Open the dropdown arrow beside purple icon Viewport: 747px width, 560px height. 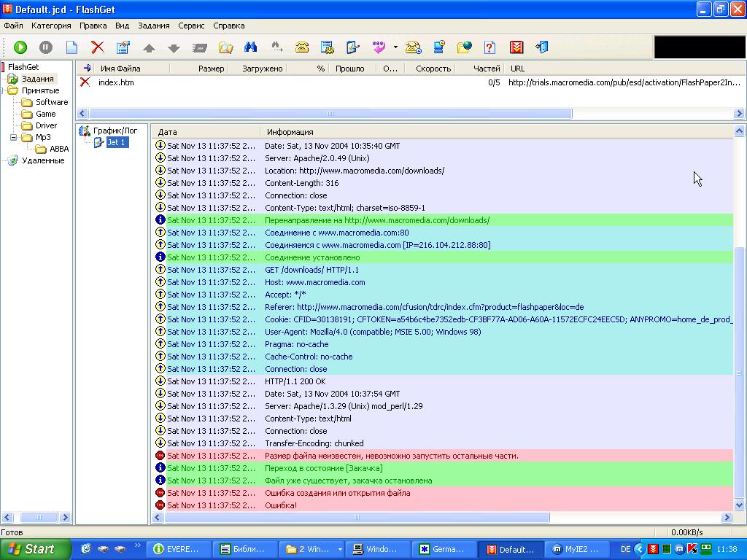[395, 47]
